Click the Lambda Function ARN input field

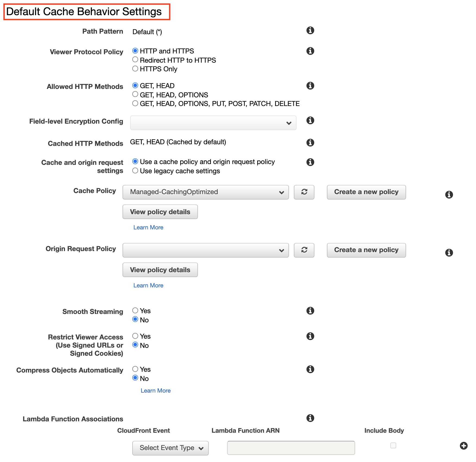coord(291,448)
